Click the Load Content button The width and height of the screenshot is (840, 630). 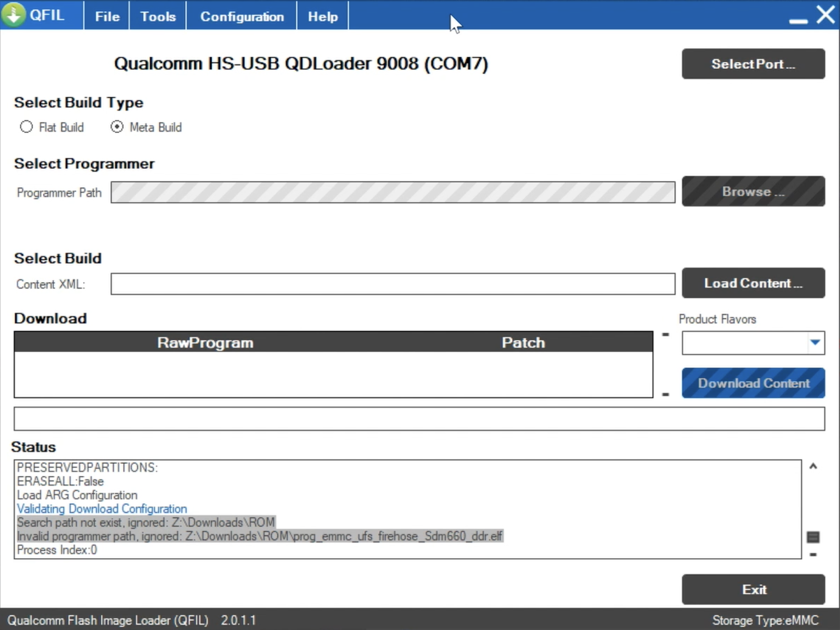coord(753,283)
